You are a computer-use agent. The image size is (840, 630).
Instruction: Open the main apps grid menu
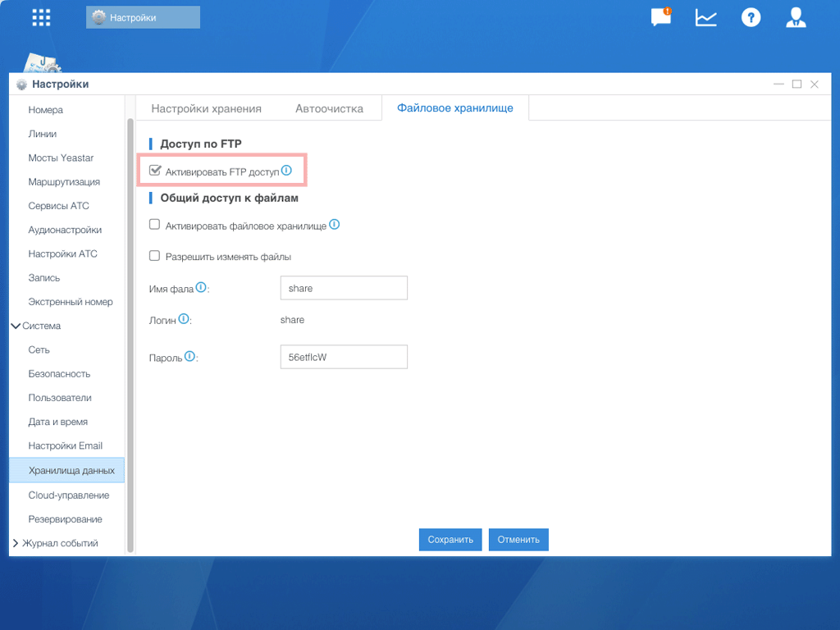pyautogui.click(x=41, y=17)
